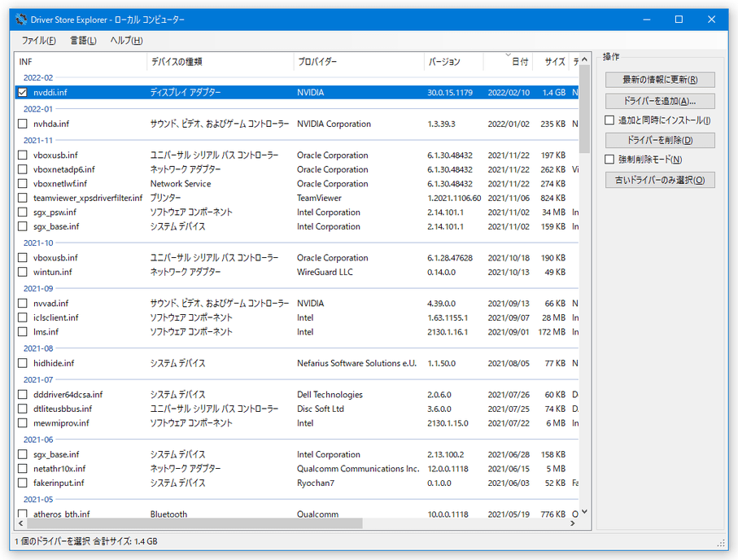Sort by INF column header
Viewport: 738px width, 560px height.
(x=81, y=62)
